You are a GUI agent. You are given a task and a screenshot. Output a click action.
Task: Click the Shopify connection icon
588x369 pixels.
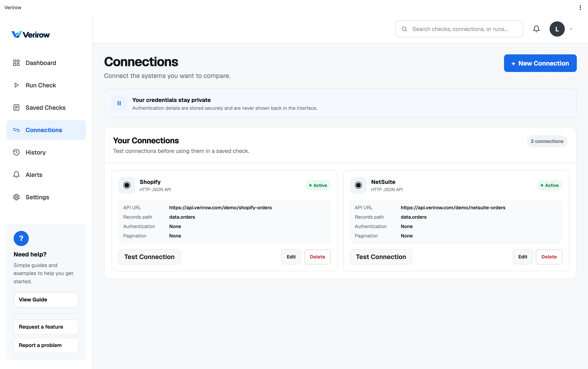(127, 185)
